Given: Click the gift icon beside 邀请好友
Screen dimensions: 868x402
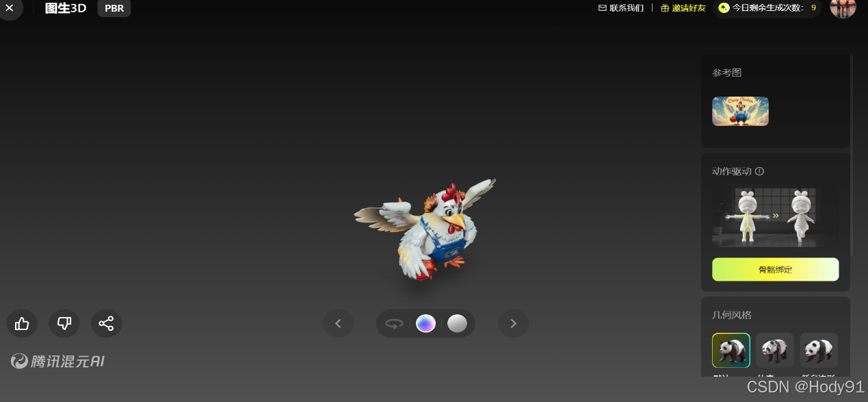Looking at the screenshot, I should (x=665, y=8).
